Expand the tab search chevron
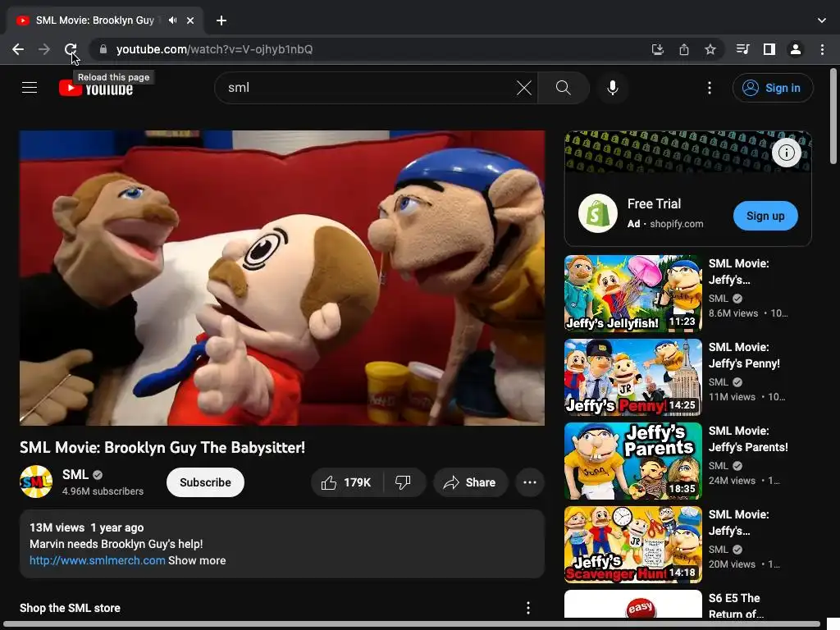This screenshot has width=840, height=630. [x=822, y=21]
